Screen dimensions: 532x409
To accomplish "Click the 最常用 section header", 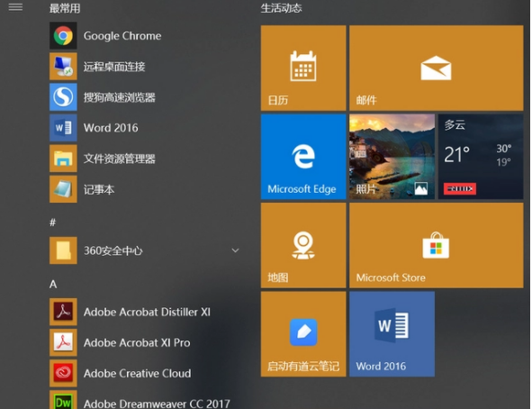I will 65,8.
